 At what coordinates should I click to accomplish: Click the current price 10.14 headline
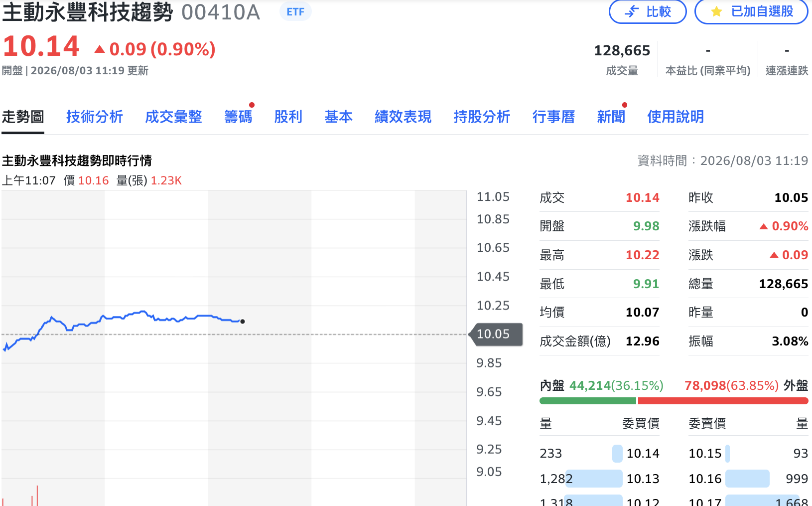(x=41, y=46)
